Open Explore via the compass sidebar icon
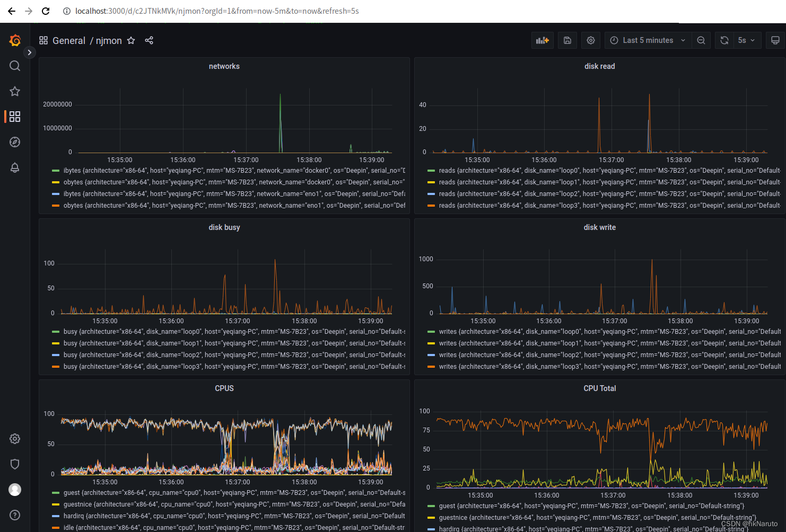 (14, 142)
